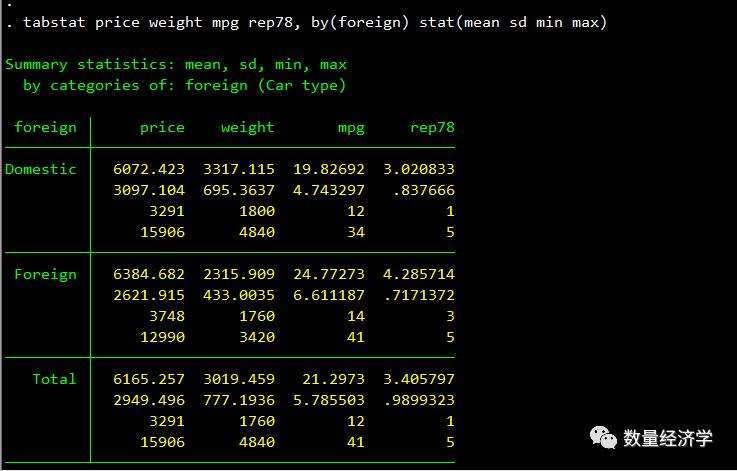The width and height of the screenshot is (737, 471).
Task: Click the WeChat logo icon in watermark
Action: click(x=603, y=438)
